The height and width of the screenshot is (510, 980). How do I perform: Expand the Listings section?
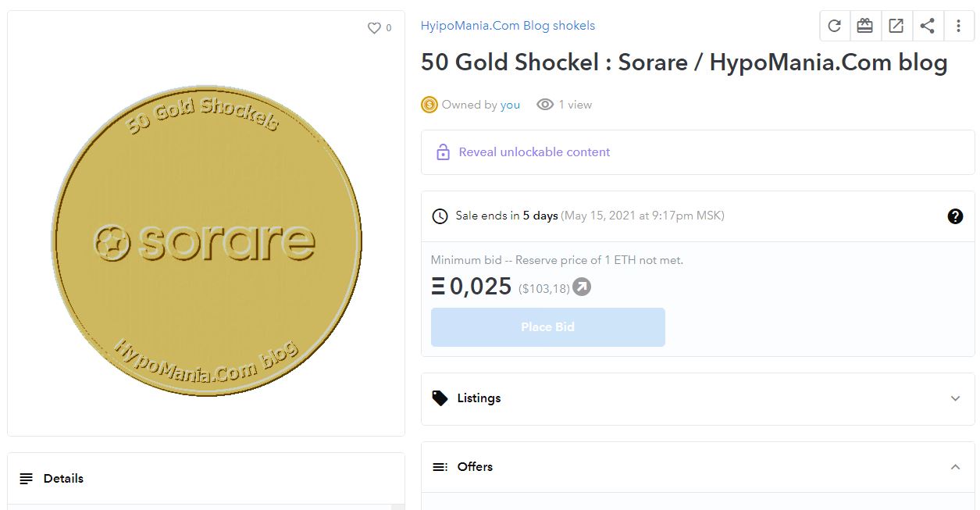click(x=955, y=398)
